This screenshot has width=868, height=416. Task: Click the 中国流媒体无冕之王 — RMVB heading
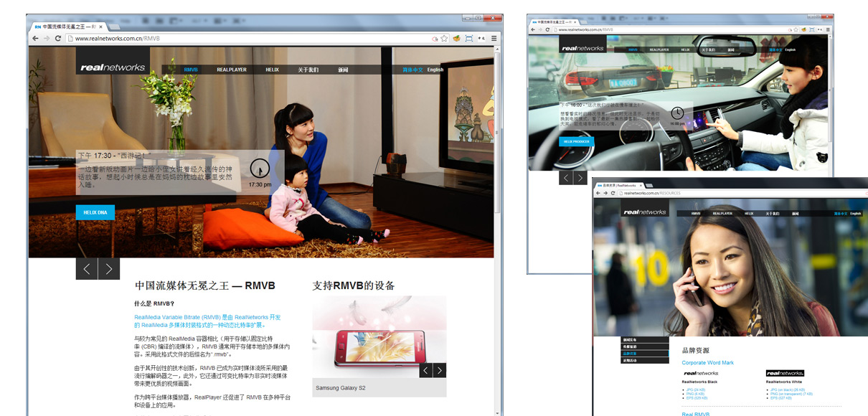pos(204,285)
